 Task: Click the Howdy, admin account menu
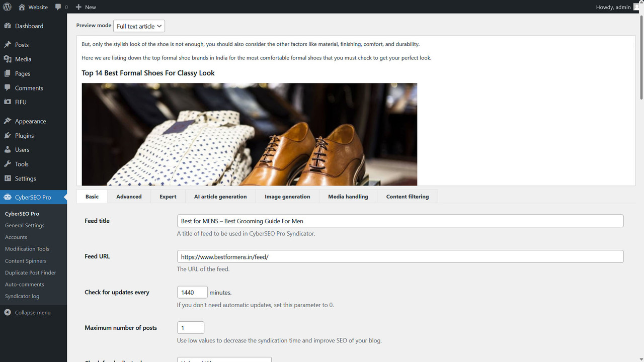coord(618,7)
